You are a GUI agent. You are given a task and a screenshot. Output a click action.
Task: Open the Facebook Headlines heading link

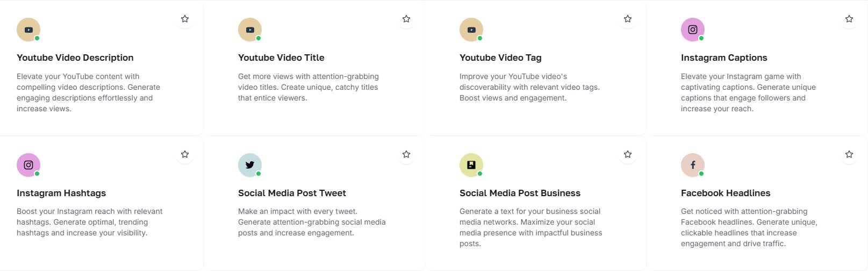[x=726, y=193]
